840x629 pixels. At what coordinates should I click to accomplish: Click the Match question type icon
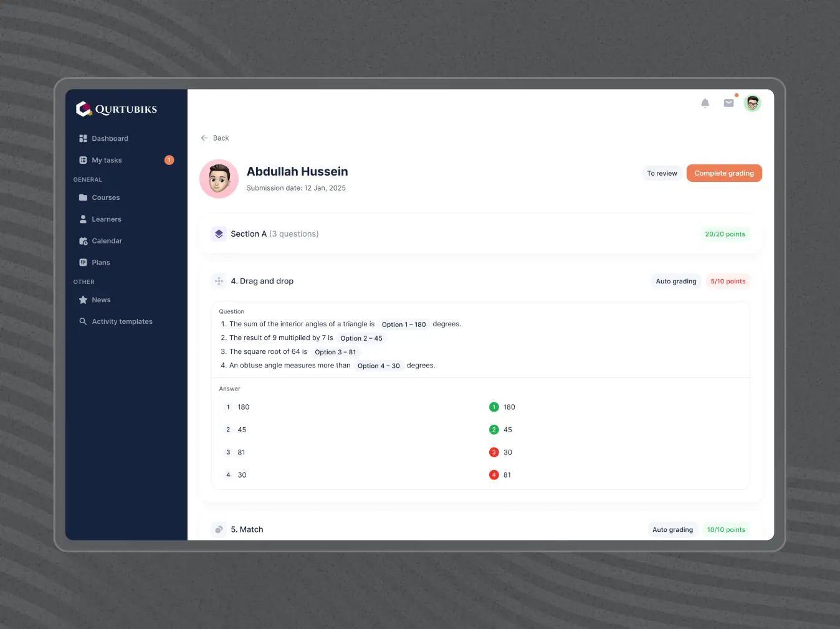pos(219,529)
